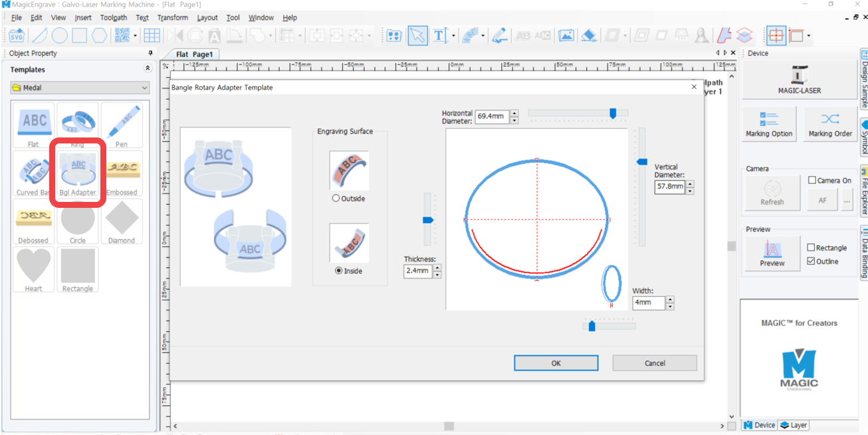Click the SVG import toolbar icon

click(17, 35)
